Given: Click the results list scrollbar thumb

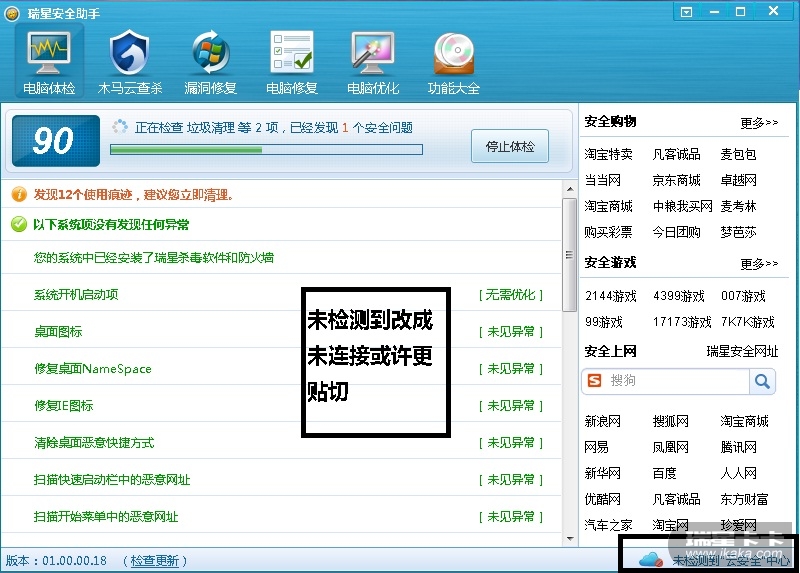Looking at the screenshot, I should click(x=569, y=255).
